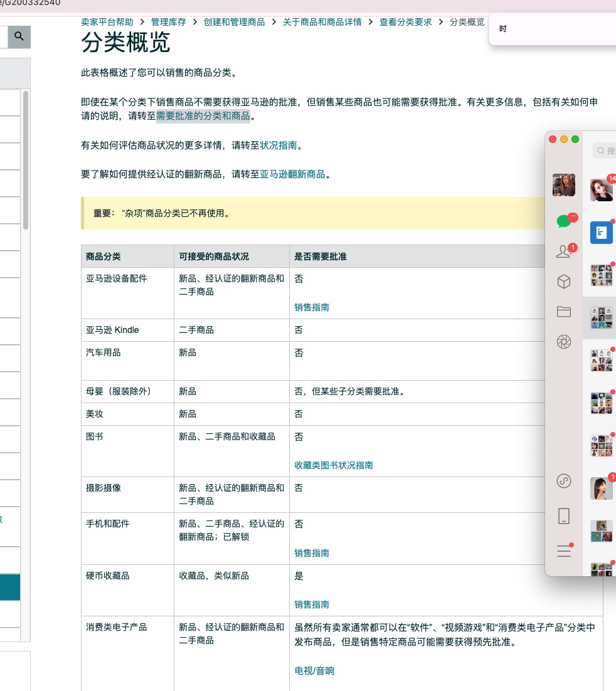Image resolution: width=616 pixels, height=691 pixels.
Task: Open the WeChat profile avatar in the sidebar
Action: tap(563, 184)
